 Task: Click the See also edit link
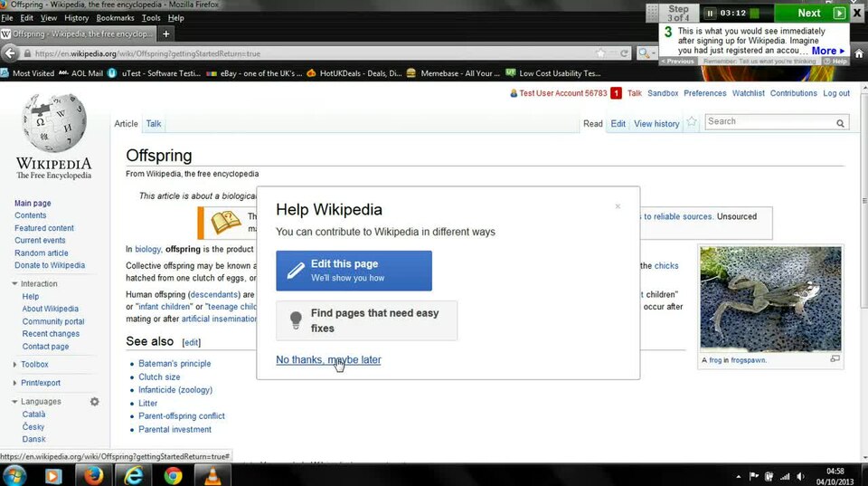coord(192,342)
